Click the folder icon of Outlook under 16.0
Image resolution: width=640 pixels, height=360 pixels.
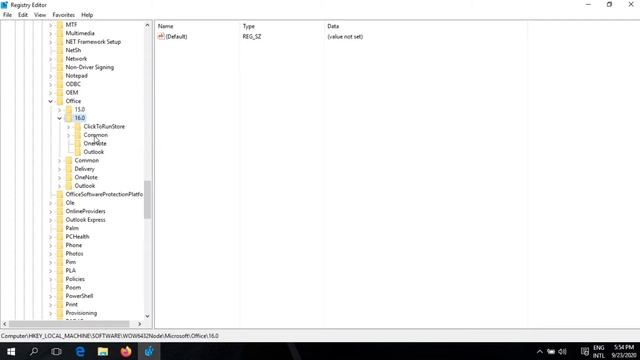[78, 152]
